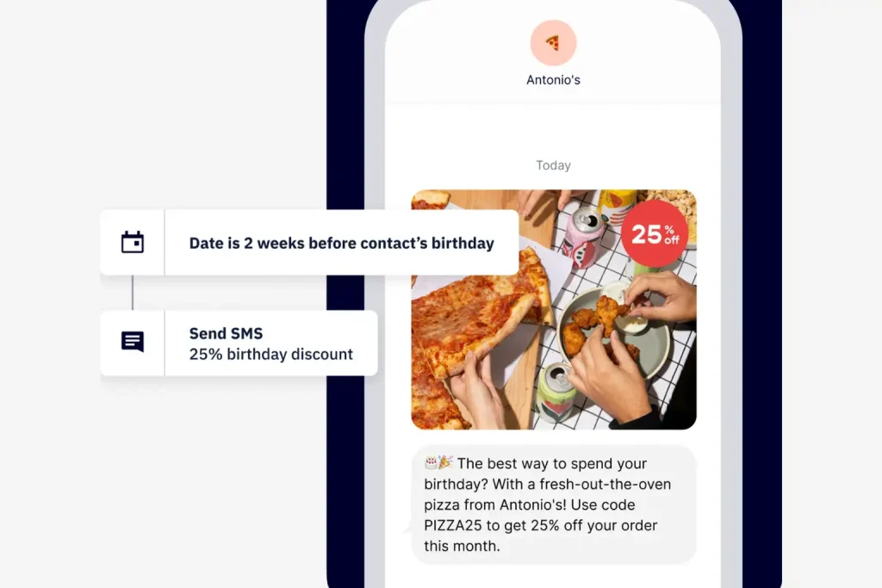The height and width of the screenshot is (588, 882).
Task: Click the fresh-out-the-oven text in message bubble
Action: [x=606, y=484]
